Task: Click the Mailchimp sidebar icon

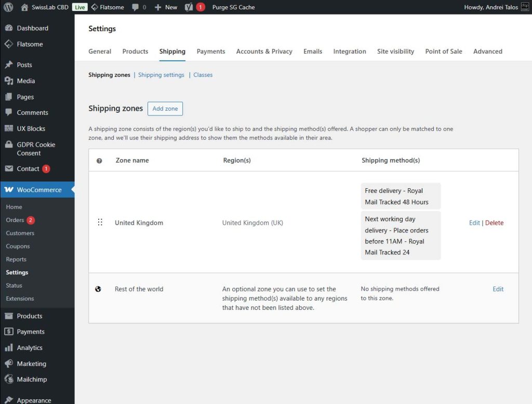Action: pyautogui.click(x=9, y=379)
